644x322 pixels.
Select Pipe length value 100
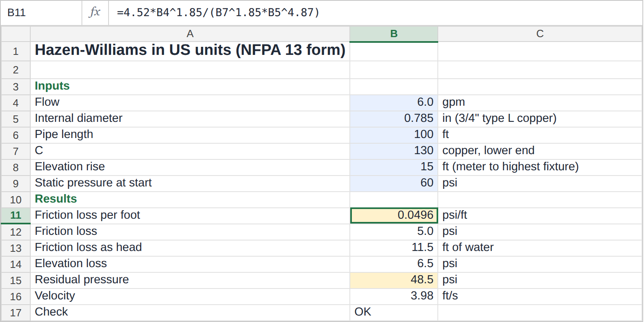394,135
